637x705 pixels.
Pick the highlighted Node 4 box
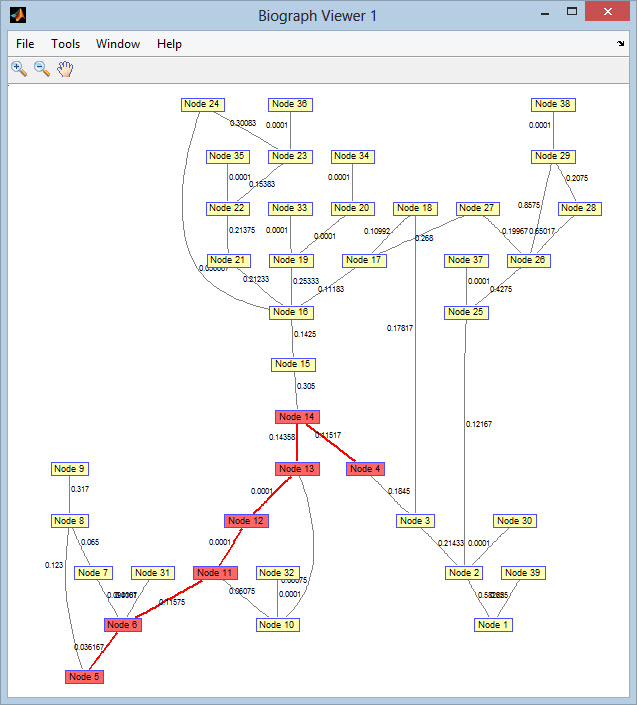coord(365,469)
